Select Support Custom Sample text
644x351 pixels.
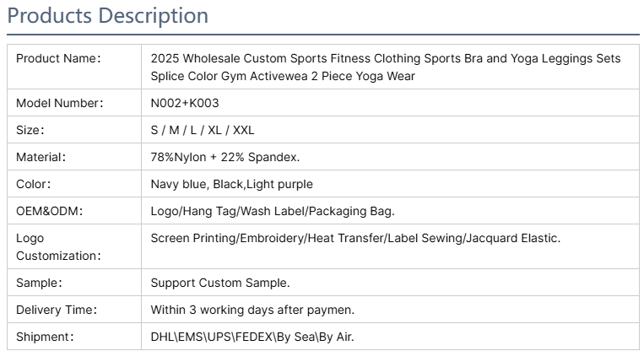point(220,283)
